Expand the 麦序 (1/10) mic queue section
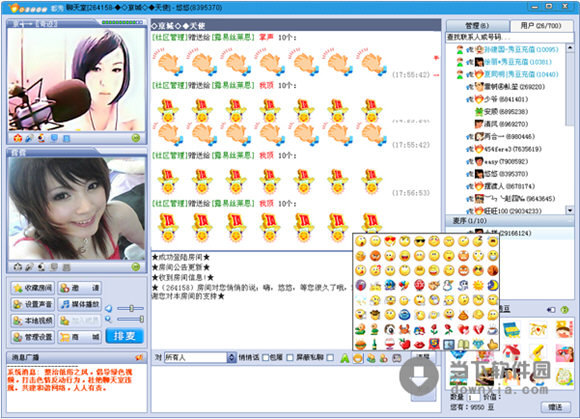 point(509,221)
